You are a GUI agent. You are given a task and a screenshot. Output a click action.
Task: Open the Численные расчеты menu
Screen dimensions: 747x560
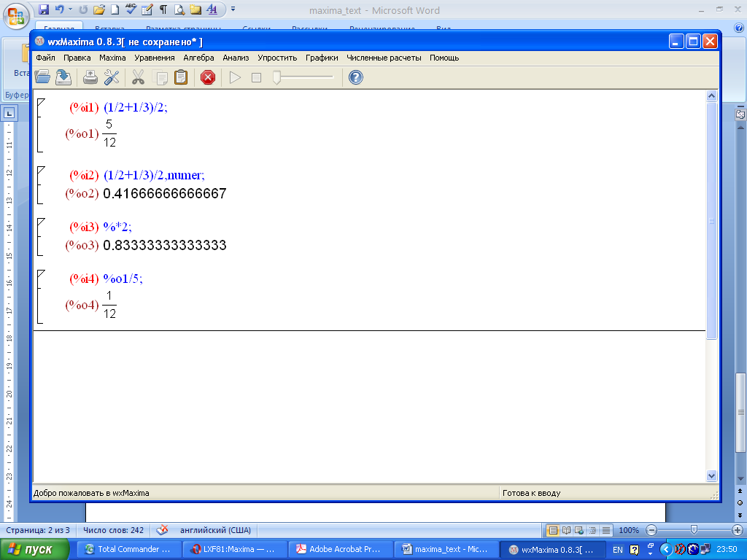(384, 58)
